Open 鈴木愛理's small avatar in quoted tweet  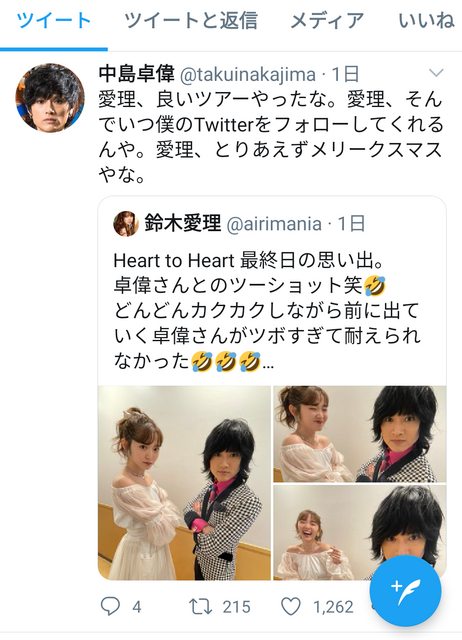click(126, 224)
